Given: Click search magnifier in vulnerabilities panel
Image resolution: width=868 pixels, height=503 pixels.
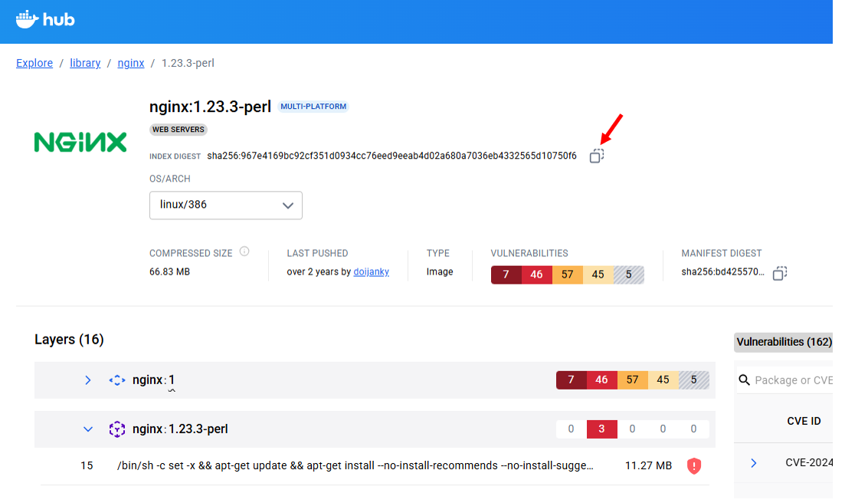Looking at the screenshot, I should [x=744, y=380].
